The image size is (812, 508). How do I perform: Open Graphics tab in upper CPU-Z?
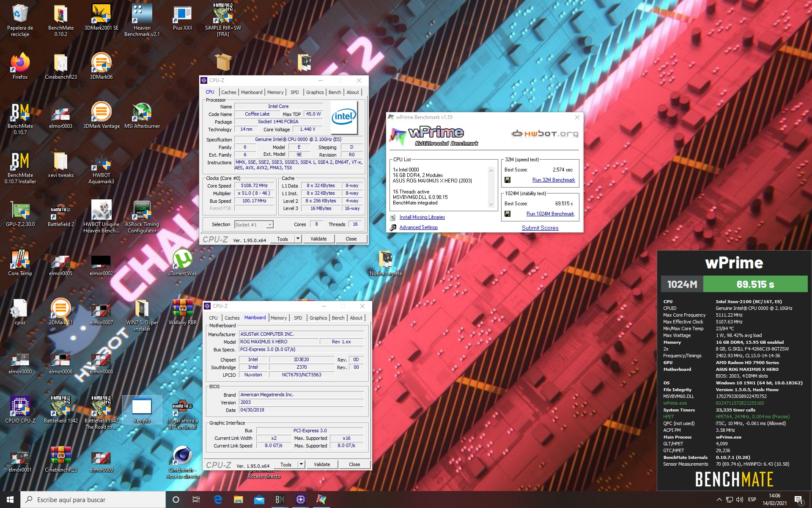tap(315, 92)
